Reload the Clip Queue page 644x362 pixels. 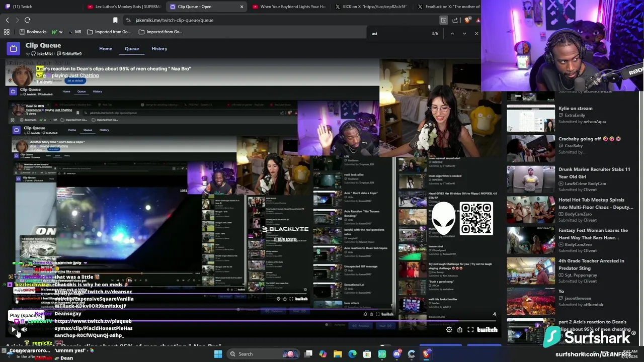click(x=27, y=20)
